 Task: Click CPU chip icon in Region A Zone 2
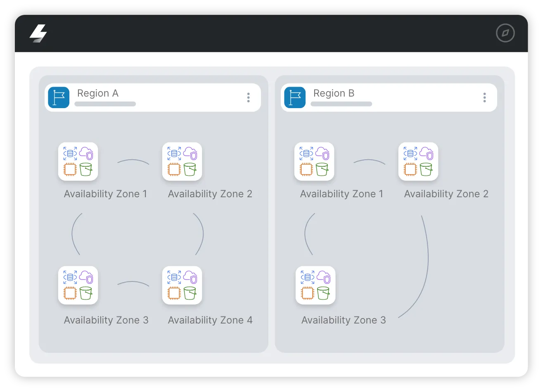click(x=174, y=169)
